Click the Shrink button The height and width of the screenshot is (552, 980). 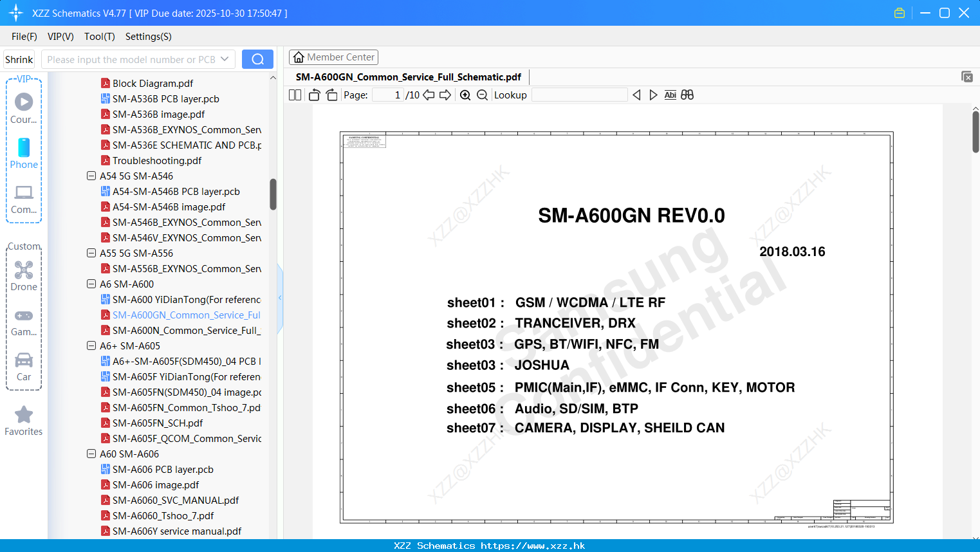[x=19, y=59]
